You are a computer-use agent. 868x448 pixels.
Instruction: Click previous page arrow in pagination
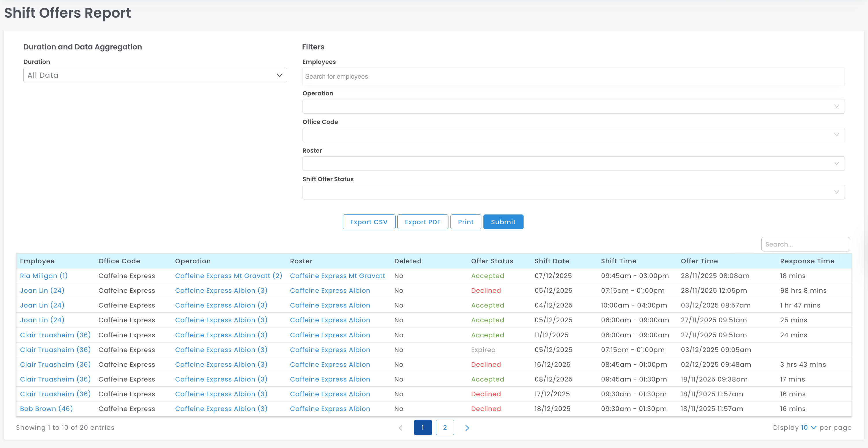click(x=401, y=427)
